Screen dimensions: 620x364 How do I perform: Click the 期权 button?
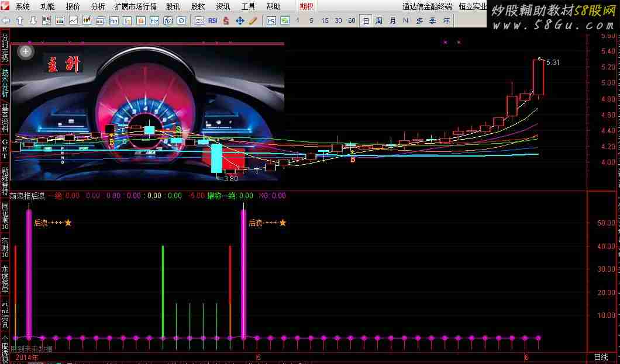pos(306,7)
